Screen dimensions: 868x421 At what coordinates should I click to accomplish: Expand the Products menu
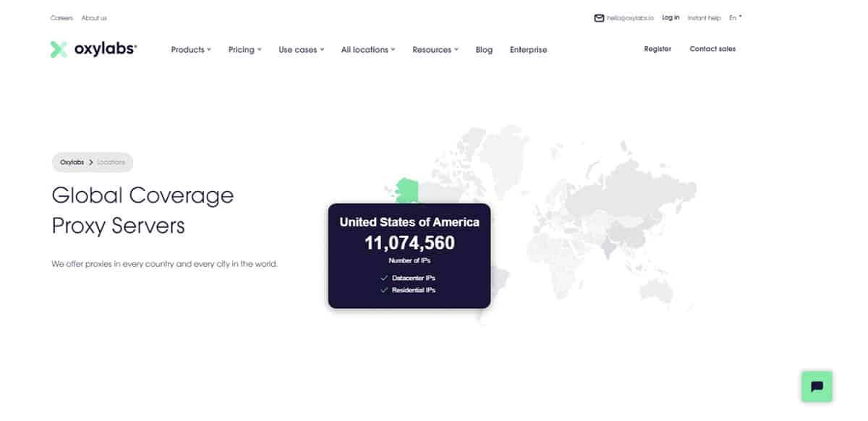191,50
